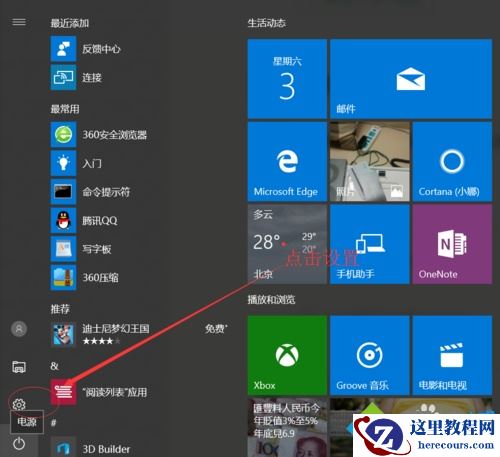Open the "阅读列表"应用 red icon

[63, 392]
